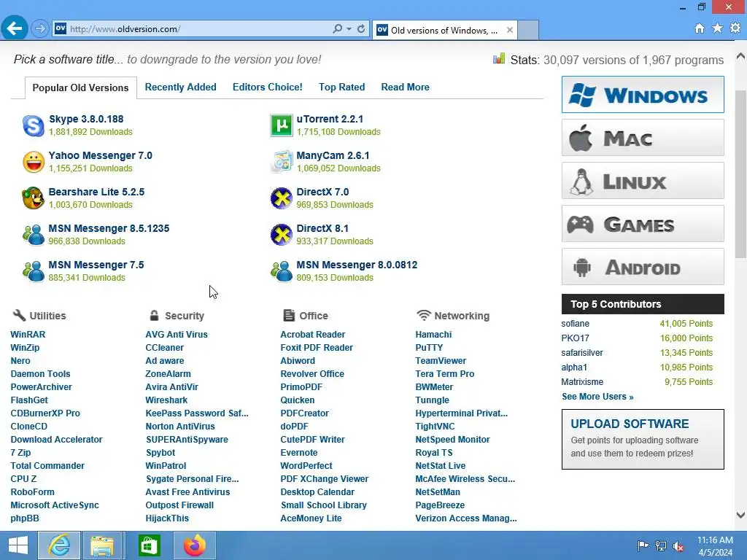The image size is (747, 560).
Task: Launch Firefox from the taskbar
Action: pos(194,545)
